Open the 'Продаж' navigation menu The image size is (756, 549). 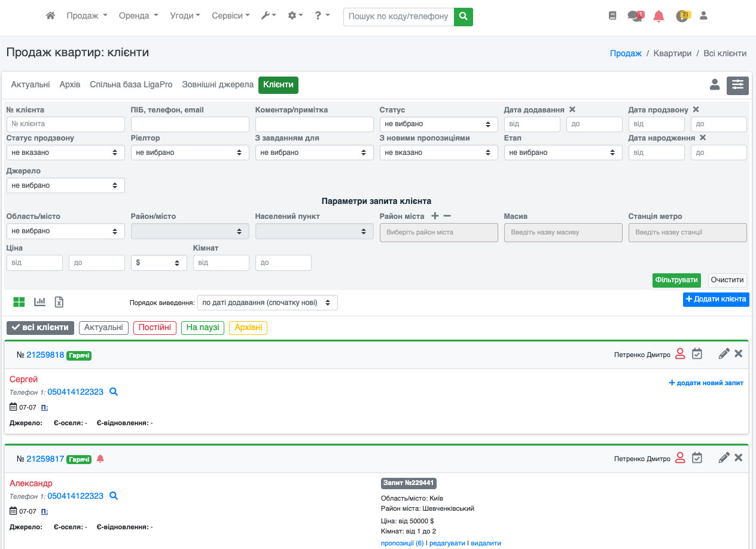(87, 16)
